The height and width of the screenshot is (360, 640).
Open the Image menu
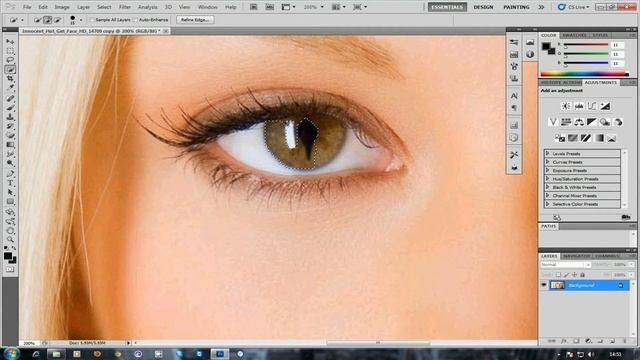pyautogui.click(x=62, y=7)
